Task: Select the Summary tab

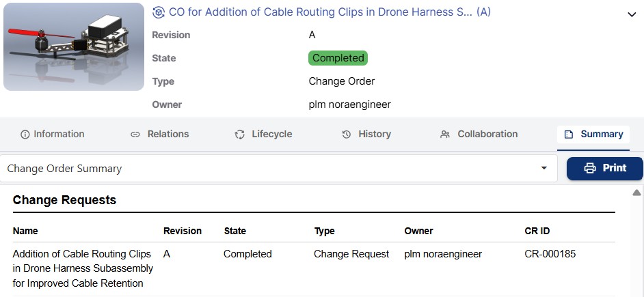Action: coord(593,134)
